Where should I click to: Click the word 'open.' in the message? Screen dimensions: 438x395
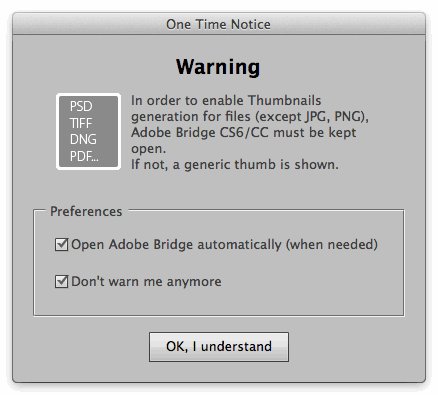[148, 149]
